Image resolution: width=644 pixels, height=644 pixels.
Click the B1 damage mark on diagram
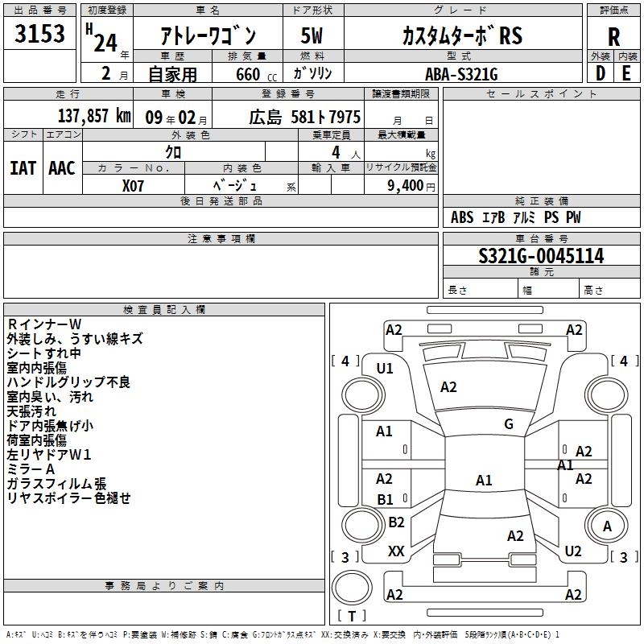pos(385,499)
